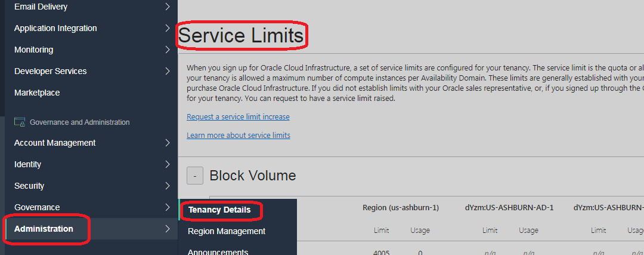Collapse the Block Volume section

[x=195, y=176]
